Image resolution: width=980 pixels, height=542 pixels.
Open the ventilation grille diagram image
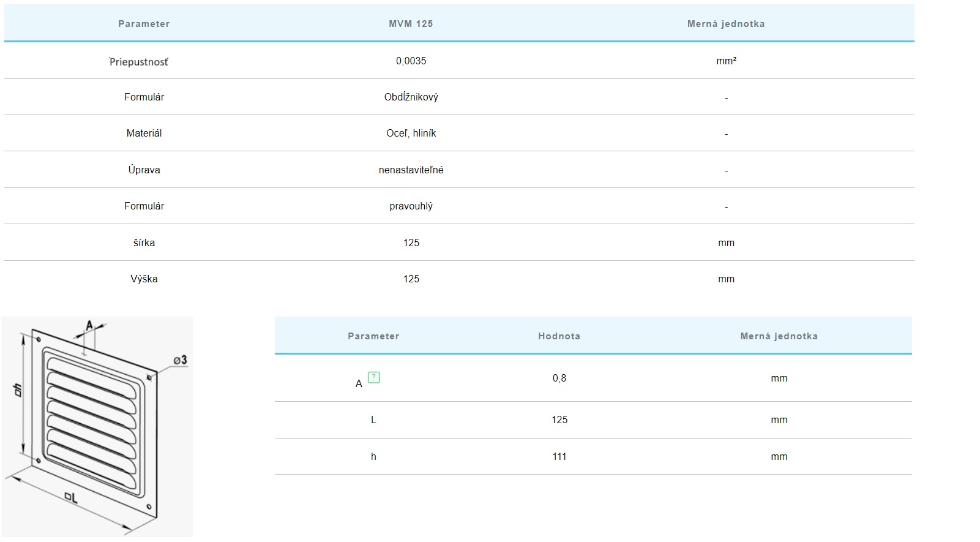[x=97, y=426]
